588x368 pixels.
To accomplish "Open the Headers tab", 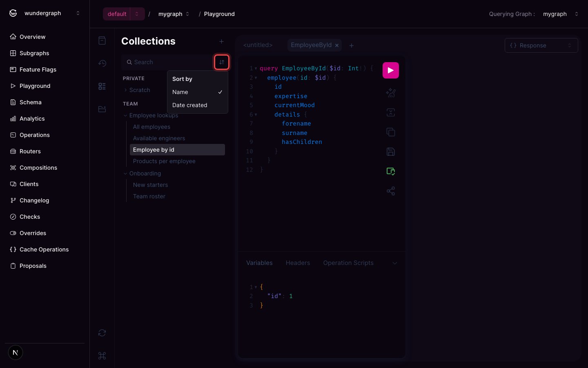I will tap(298, 263).
